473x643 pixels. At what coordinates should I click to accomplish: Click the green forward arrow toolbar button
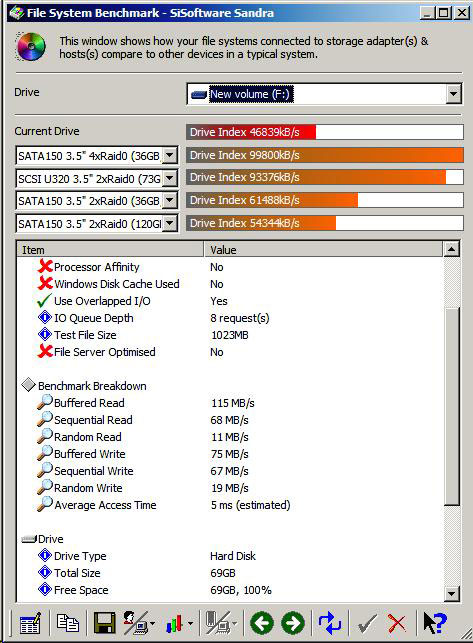[293, 623]
